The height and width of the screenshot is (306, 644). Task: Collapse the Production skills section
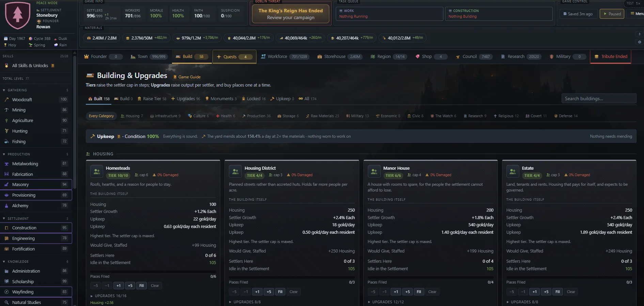(x=35, y=154)
